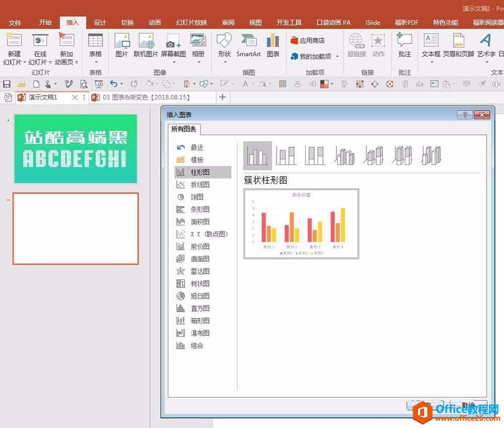The height and width of the screenshot is (428, 504).
Task: Choose Waterfall chart (瀑布图) category
Action: (203, 333)
